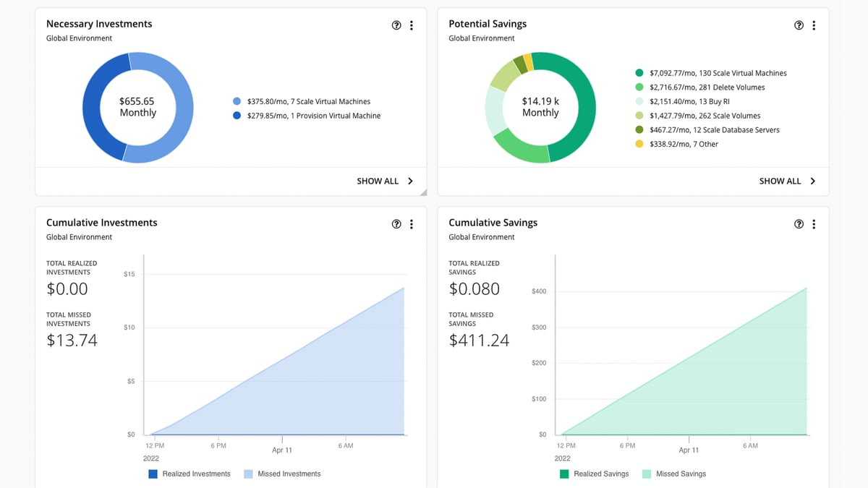Select 7 Scale Virtual Machines legend dot
This screenshot has width=868, height=488.
(x=237, y=102)
